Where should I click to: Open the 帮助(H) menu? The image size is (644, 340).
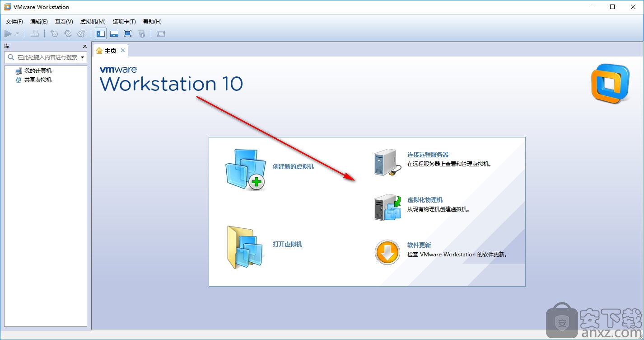click(152, 22)
